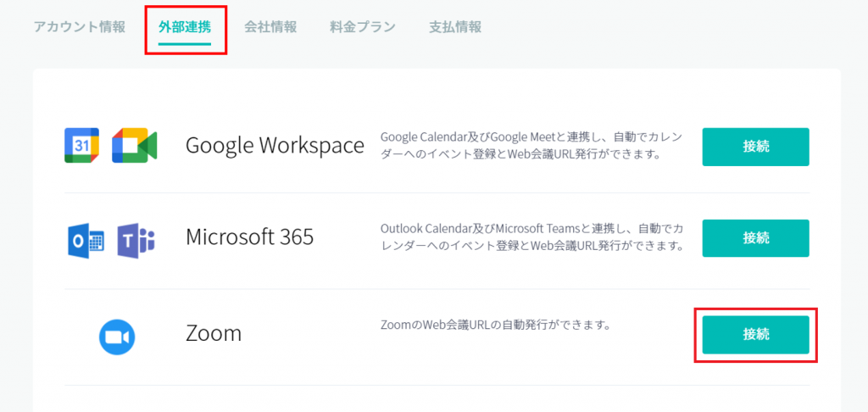This screenshot has height=412, width=868.
Task: Click the Google Calendar icon
Action: 82,146
